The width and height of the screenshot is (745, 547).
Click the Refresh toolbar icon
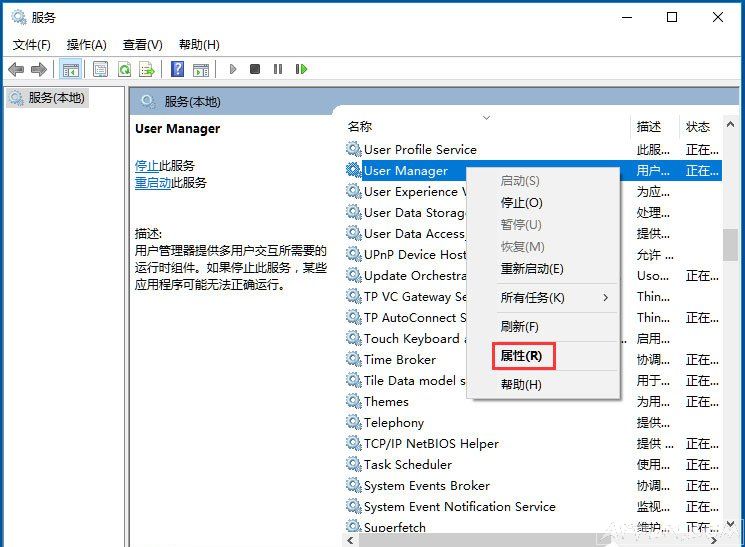tap(124, 69)
